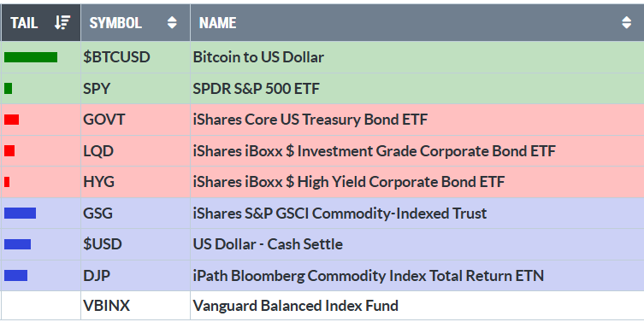Open Vanguard Balanced Index Fund row

[x=322, y=306]
